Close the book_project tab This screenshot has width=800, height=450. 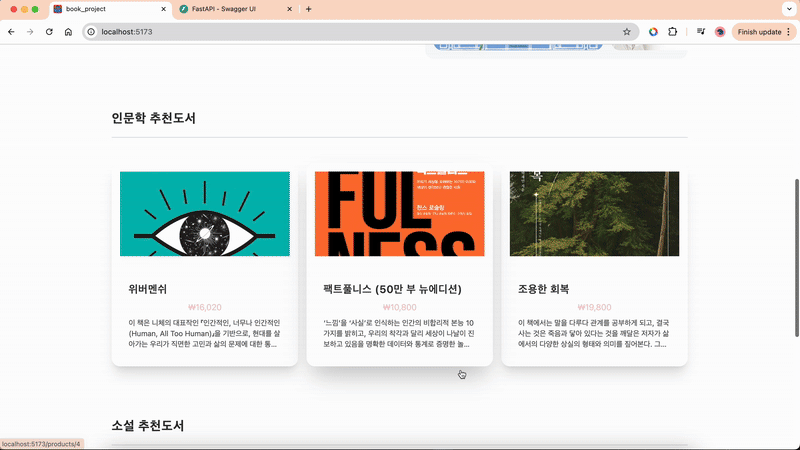[164, 9]
